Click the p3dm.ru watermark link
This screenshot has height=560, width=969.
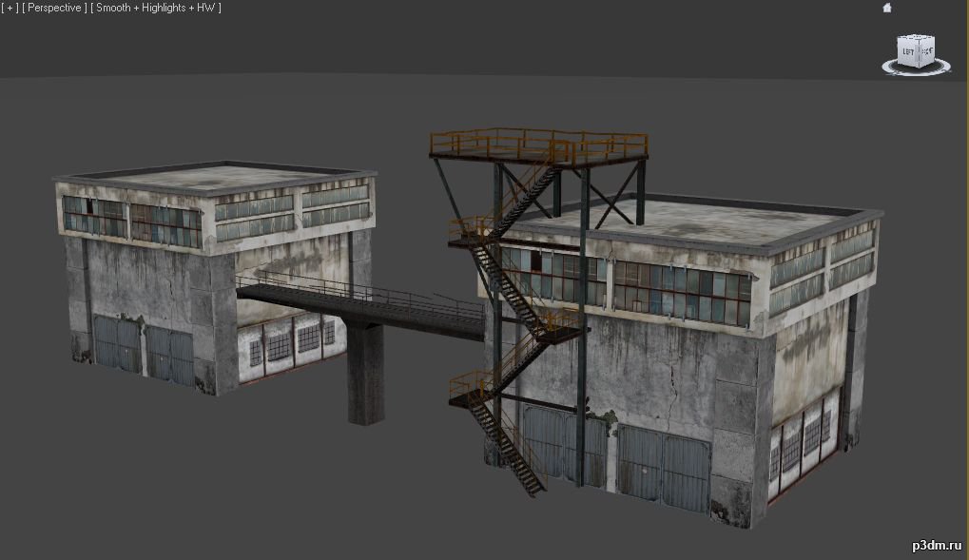(937, 545)
